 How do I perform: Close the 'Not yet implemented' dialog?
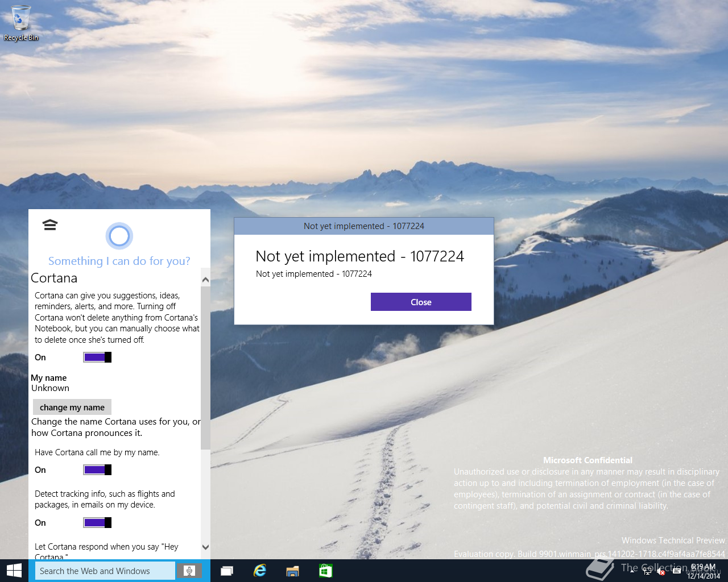(421, 302)
